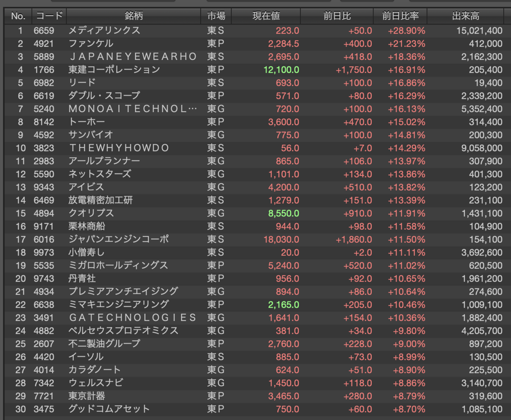Click the ウェルスナビ stock name

point(95,383)
